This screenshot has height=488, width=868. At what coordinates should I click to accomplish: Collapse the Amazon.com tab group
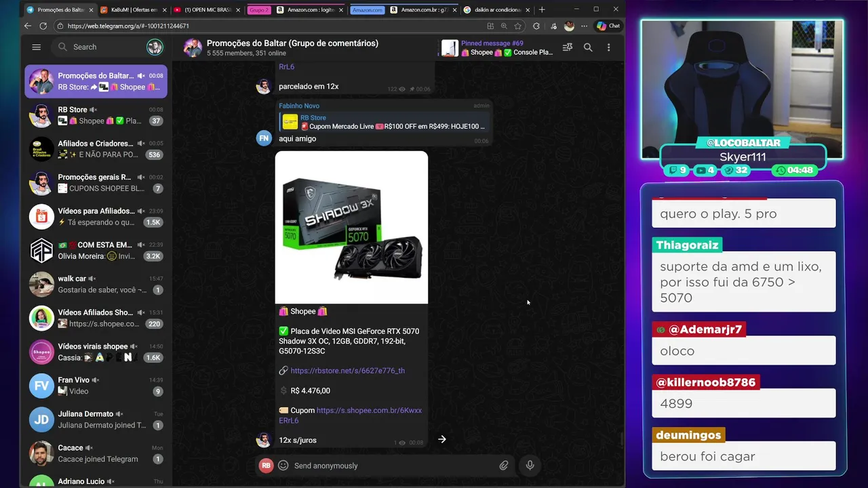(368, 10)
